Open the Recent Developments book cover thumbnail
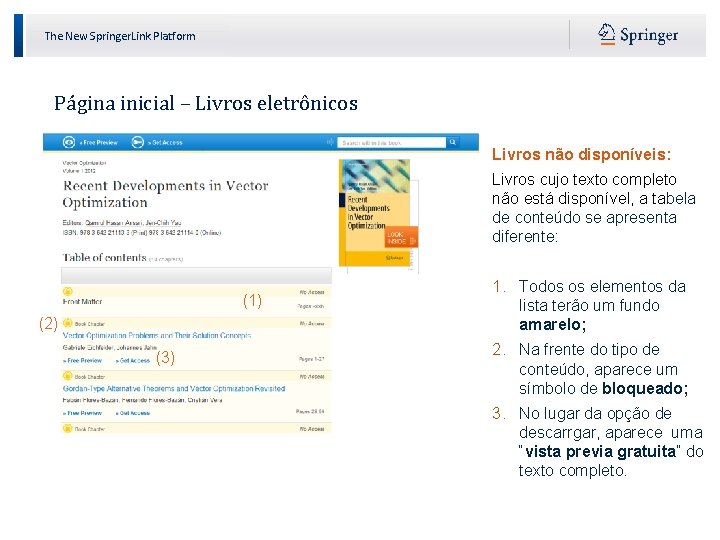Viewport: 720px width, 540px height. tap(374, 213)
